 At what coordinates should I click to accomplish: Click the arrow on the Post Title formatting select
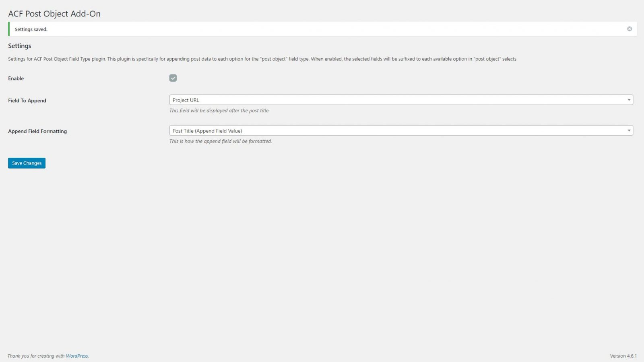(x=630, y=130)
